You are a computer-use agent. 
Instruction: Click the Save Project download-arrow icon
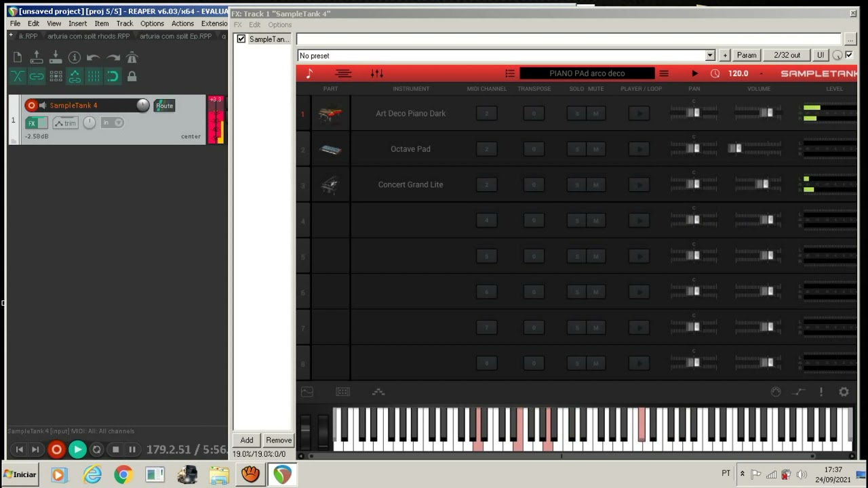click(x=56, y=58)
